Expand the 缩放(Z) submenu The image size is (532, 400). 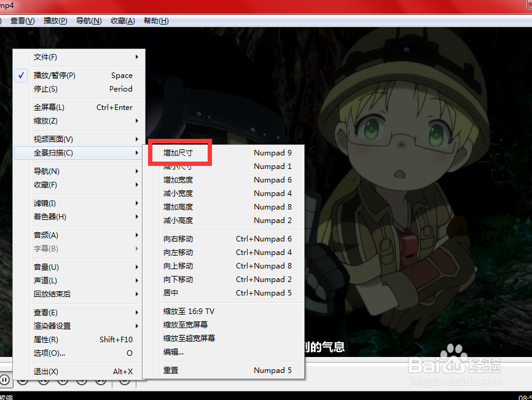79,121
